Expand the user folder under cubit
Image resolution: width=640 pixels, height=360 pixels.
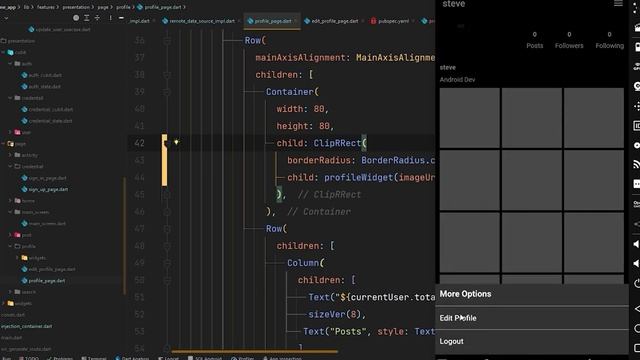10,132
